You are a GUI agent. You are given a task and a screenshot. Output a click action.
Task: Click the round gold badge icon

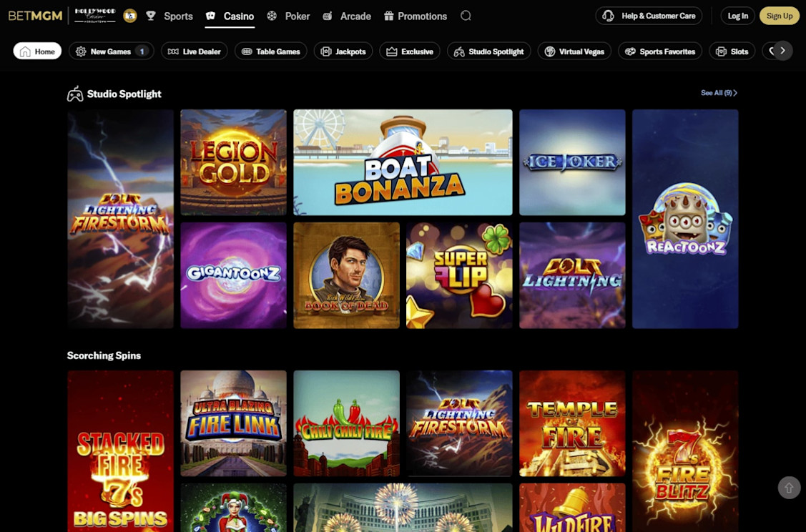[x=130, y=16]
